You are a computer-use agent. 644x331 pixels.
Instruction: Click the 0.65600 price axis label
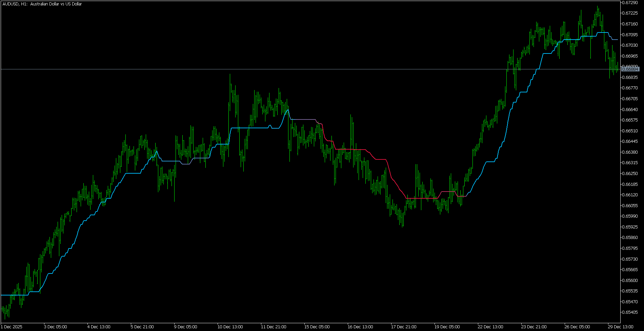pyautogui.click(x=630, y=280)
